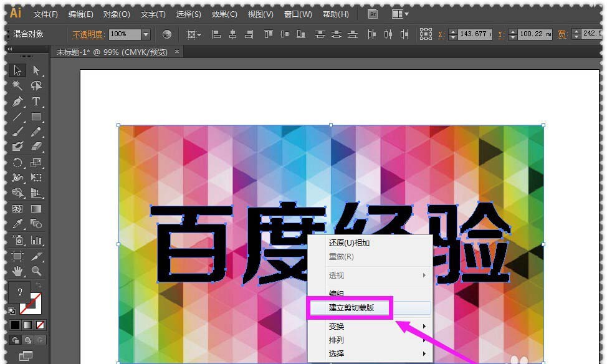Set reference point in control bar grid
607x364 pixels.
click(426, 34)
